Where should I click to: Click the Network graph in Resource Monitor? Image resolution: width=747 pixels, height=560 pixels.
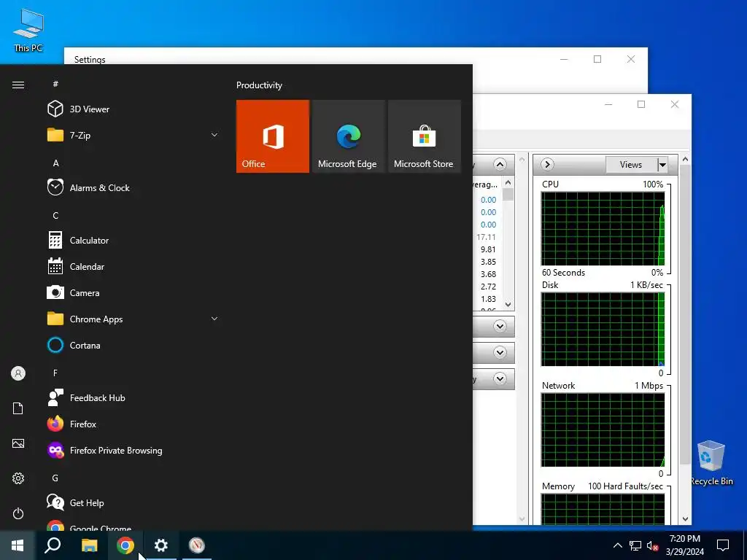click(x=603, y=430)
